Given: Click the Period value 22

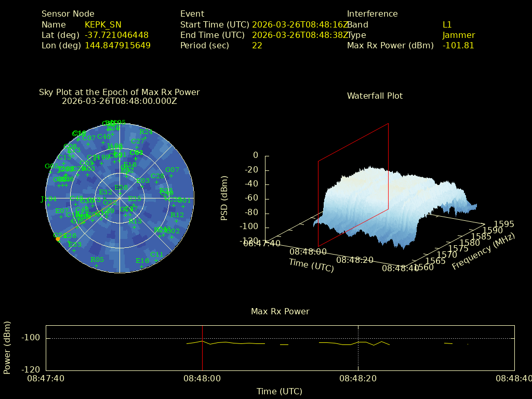Looking at the screenshot, I should 257,45.
